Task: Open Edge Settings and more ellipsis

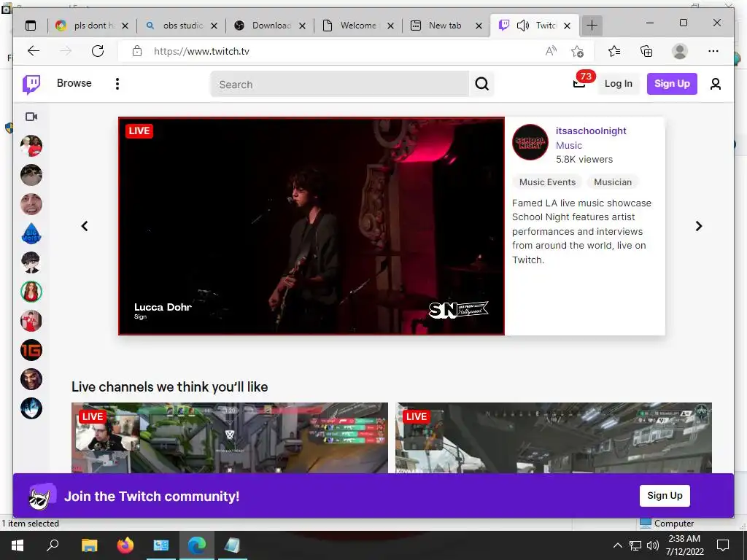Action: tap(713, 51)
